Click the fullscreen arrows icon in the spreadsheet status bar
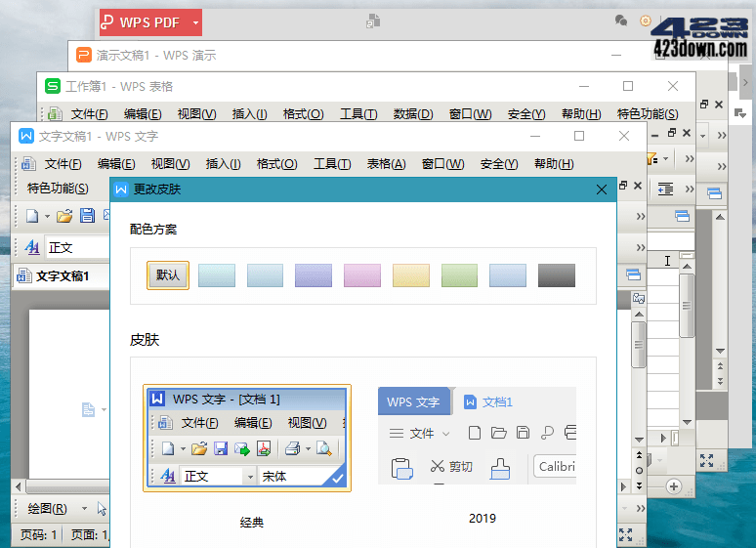The width and height of the screenshot is (756, 548). pos(706,461)
